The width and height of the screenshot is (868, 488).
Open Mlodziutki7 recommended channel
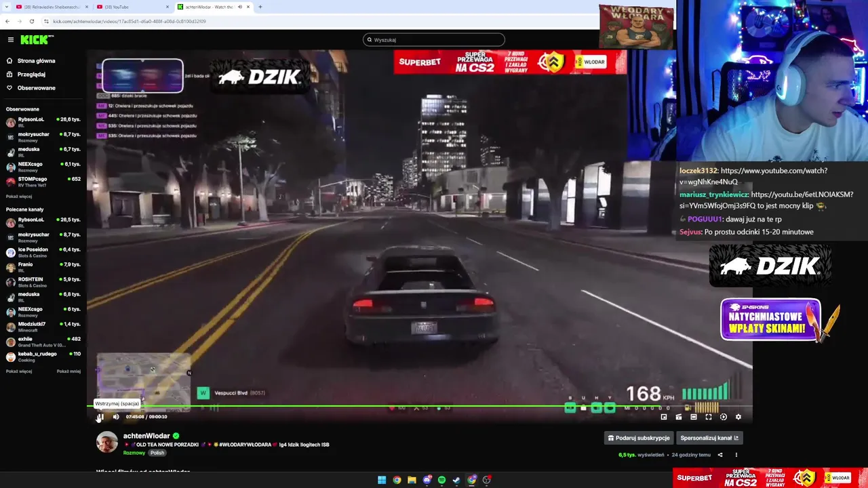tap(43, 327)
